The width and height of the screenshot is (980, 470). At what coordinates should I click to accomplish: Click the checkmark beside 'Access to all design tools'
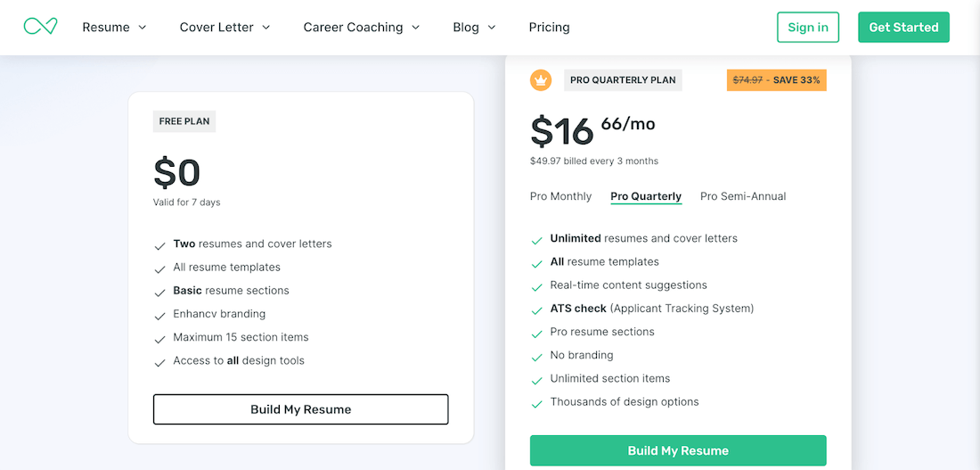pos(159,363)
